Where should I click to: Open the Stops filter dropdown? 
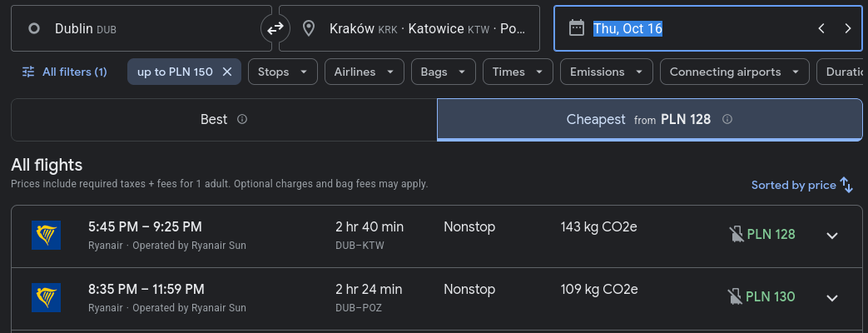[283, 72]
